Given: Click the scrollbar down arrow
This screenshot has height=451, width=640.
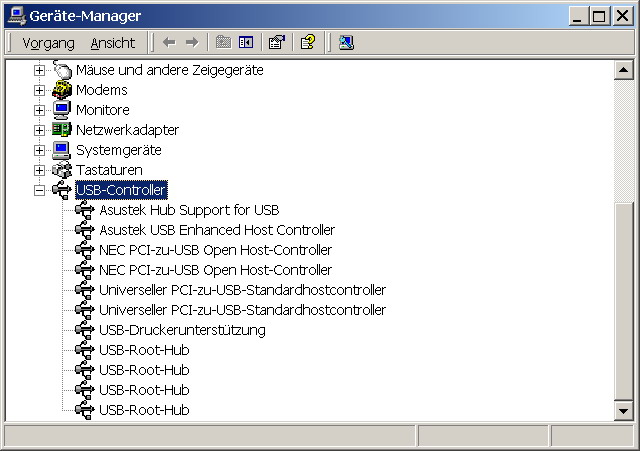Looking at the screenshot, I should tap(623, 411).
